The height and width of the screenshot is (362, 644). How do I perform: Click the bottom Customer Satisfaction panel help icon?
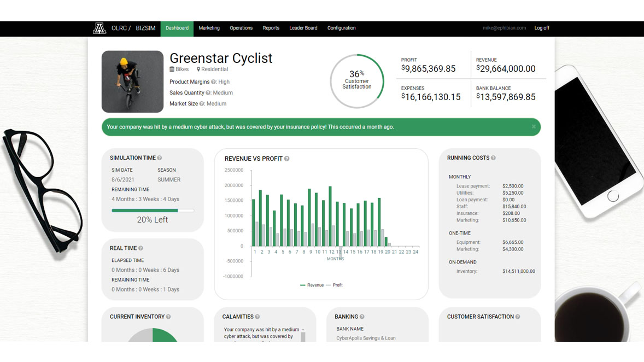518,317
